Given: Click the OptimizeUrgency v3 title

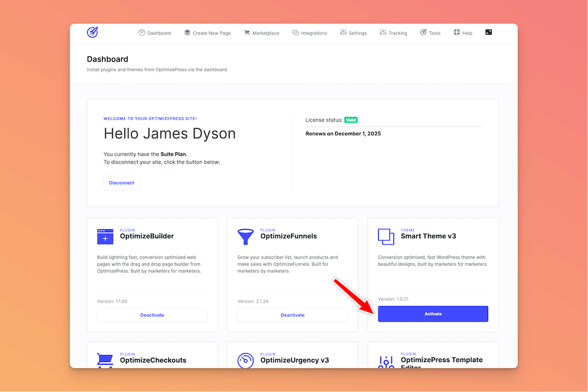Looking at the screenshot, I should click(295, 360).
